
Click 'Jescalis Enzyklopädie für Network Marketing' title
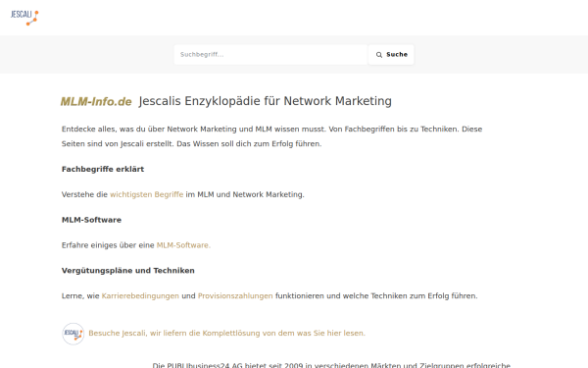click(265, 101)
